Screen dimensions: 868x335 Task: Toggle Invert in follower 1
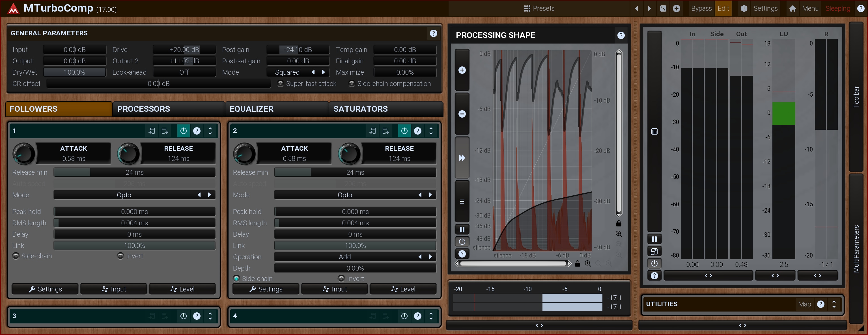point(120,256)
